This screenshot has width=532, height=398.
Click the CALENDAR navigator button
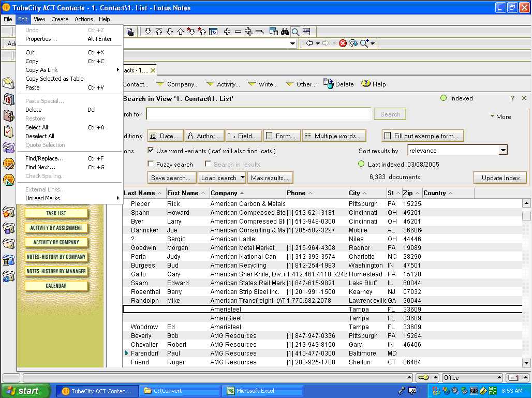coord(56,286)
